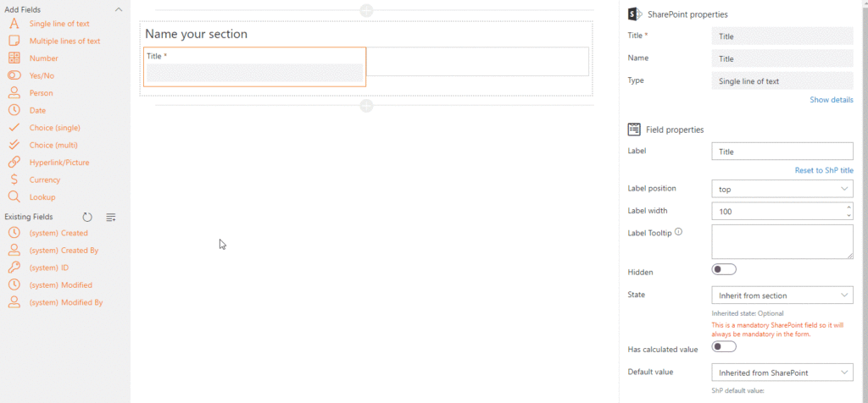Click the Lookup magnifier icon

tap(14, 196)
